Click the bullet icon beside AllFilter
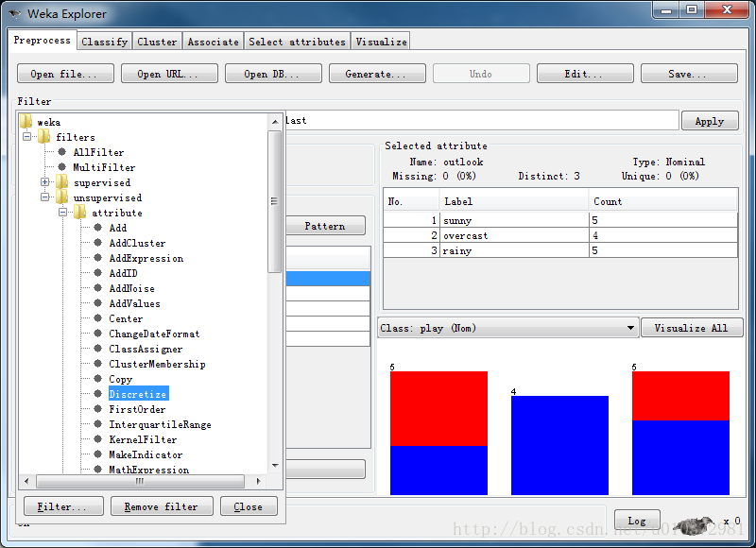Screen dimensions: 756x548 [x=62, y=152]
